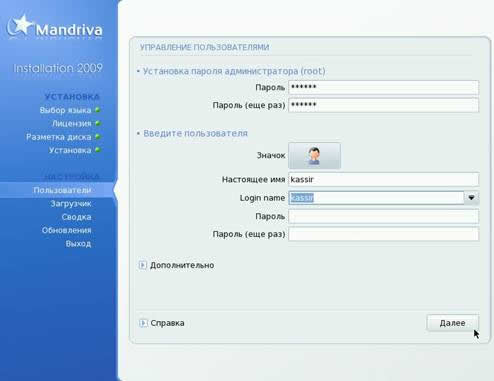Click the Настоящее имя field
The width and height of the screenshot is (494, 381).
383,180
